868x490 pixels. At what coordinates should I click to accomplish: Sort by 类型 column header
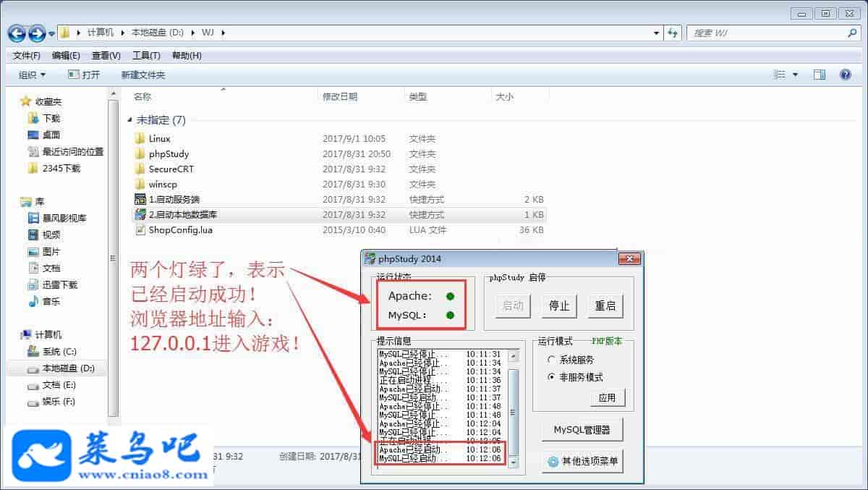[418, 96]
